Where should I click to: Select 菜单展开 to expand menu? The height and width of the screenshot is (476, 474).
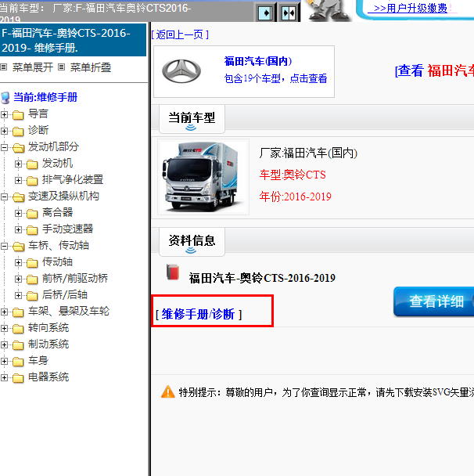click(x=32, y=67)
